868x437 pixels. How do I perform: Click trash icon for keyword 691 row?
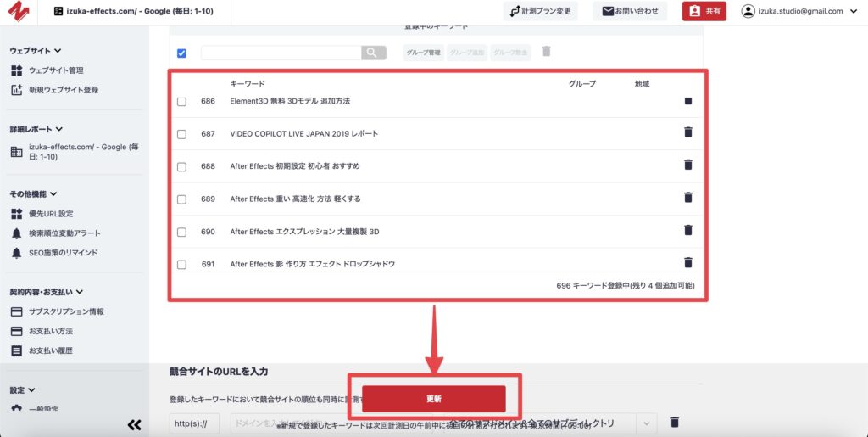tap(688, 263)
